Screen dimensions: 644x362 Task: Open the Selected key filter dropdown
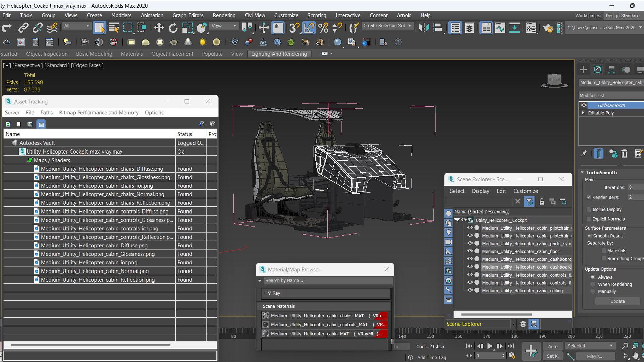click(x=590, y=346)
